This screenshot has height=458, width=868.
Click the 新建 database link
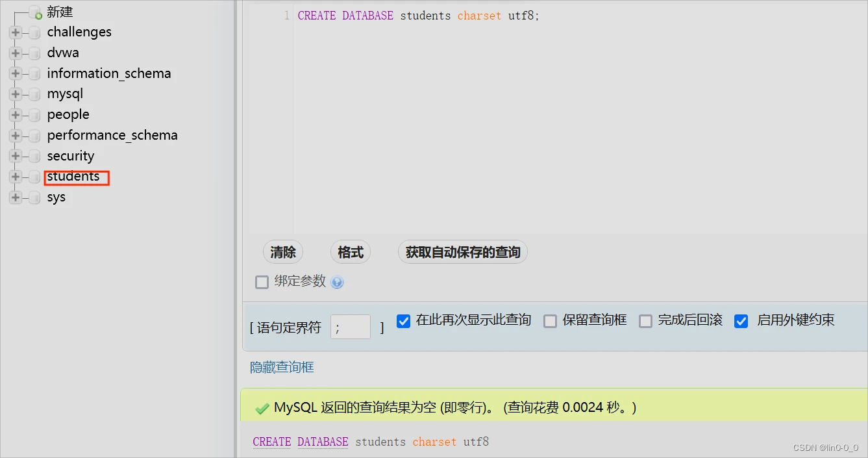point(60,12)
